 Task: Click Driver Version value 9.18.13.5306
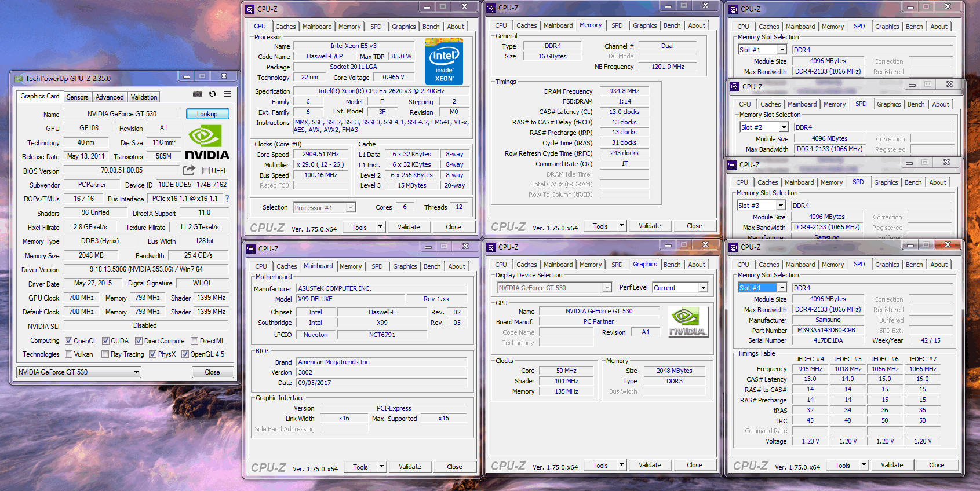coord(146,269)
